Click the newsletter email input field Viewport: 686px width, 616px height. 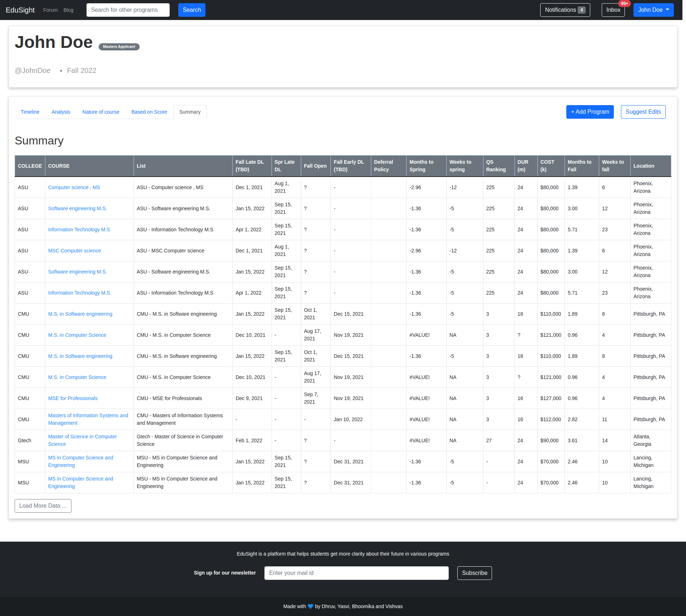[x=356, y=573]
